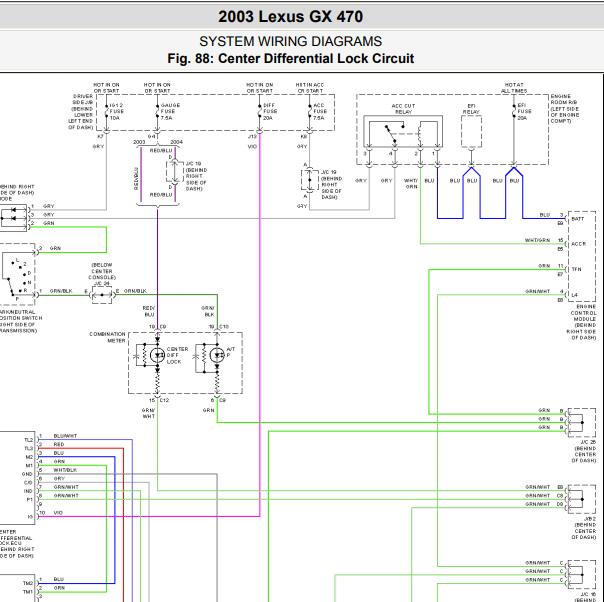The width and height of the screenshot is (604, 602).
Task: Click the PARK/NEUTRAL POSITION SWITCH label
Action: click(x=19, y=321)
